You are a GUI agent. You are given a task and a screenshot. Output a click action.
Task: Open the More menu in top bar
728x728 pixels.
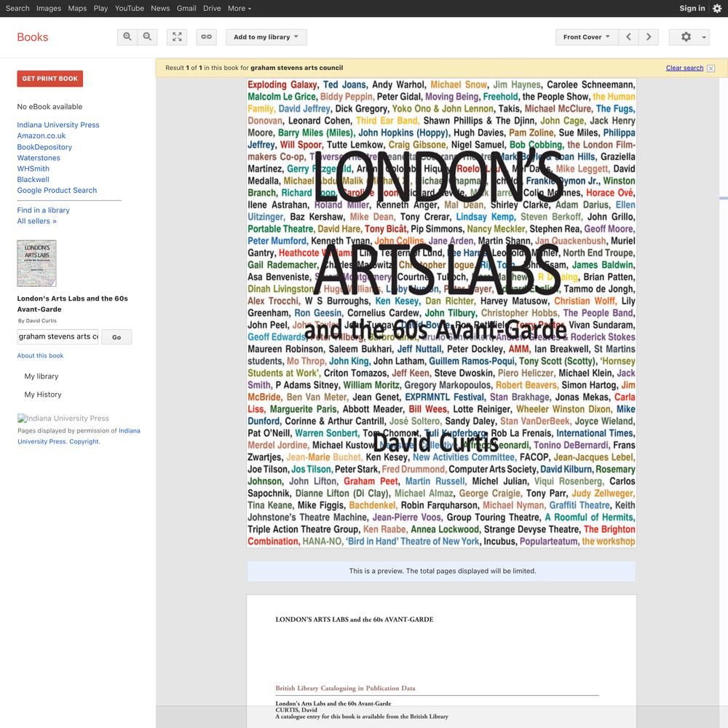pyautogui.click(x=239, y=8)
